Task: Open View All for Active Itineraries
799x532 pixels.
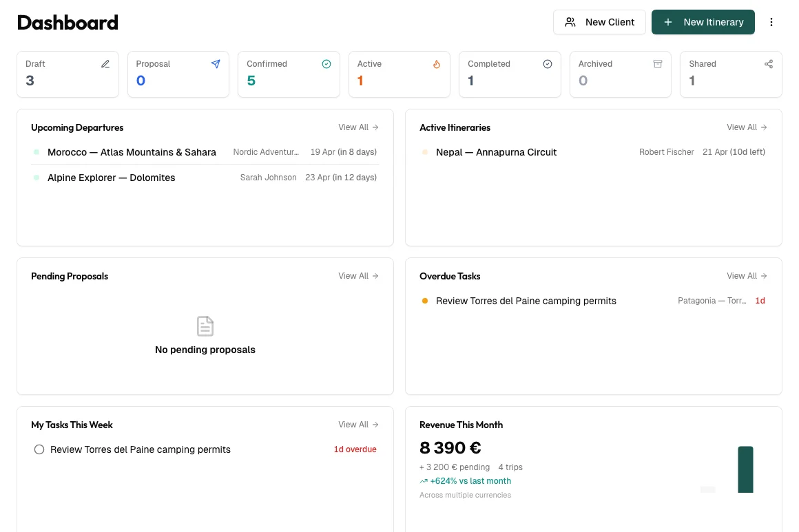Action: coord(747,127)
